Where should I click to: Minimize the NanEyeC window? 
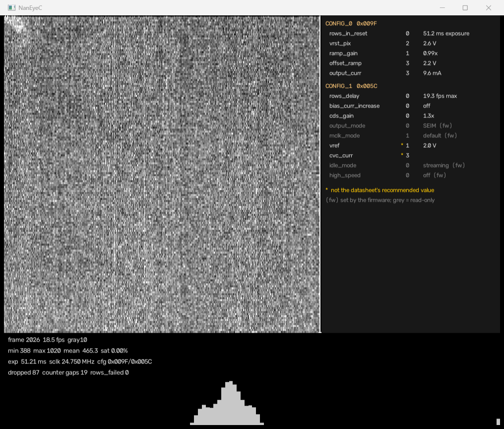[442, 8]
